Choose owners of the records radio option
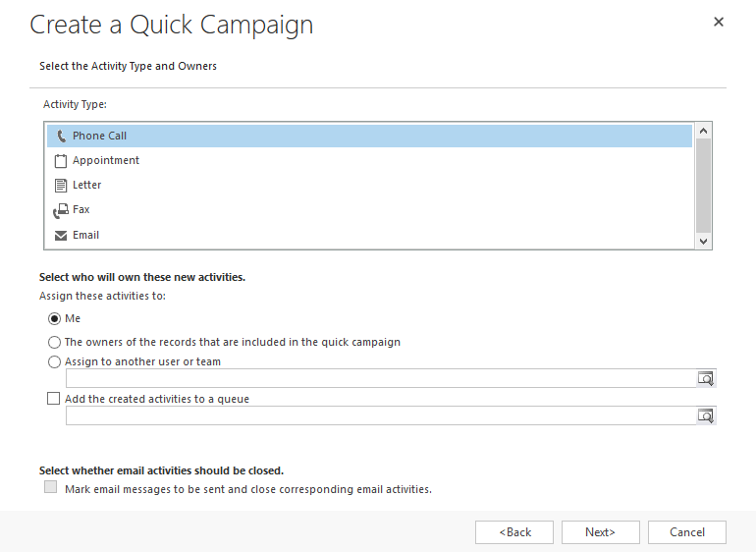 pos(54,342)
